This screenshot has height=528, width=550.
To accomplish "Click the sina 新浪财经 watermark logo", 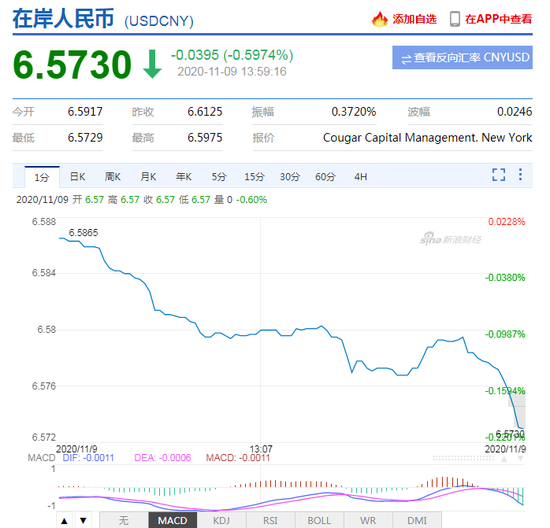I will coord(450,238).
